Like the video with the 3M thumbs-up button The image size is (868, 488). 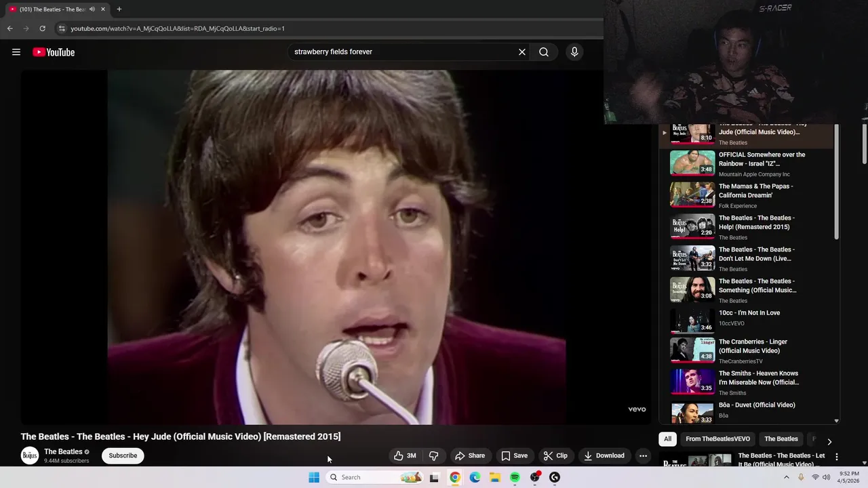pyautogui.click(x=406, y=455)
